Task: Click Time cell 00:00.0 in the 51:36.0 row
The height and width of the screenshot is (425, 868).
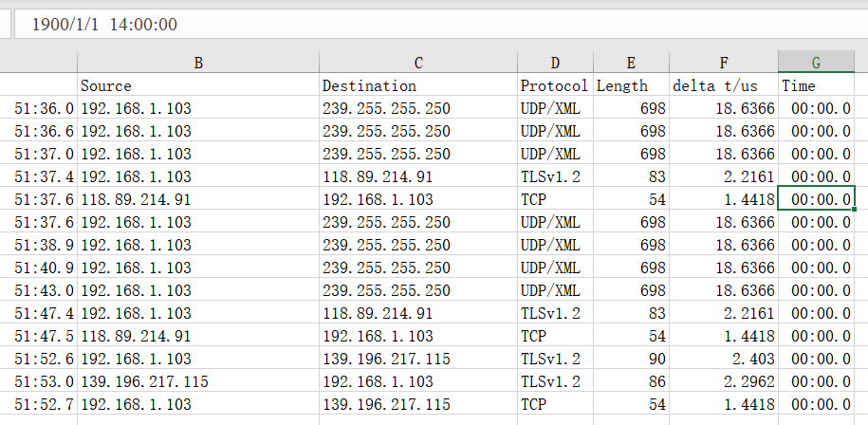Action: click(x=816, y=108)
